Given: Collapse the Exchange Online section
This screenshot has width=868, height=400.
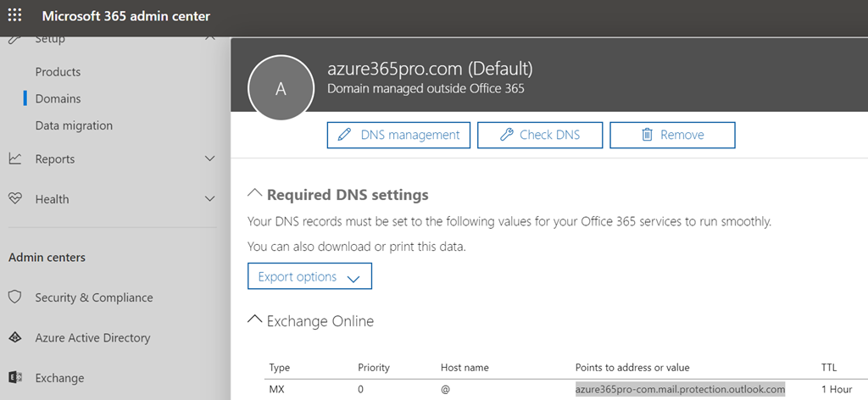Looking at the screenshot, I should coord(254,319).
